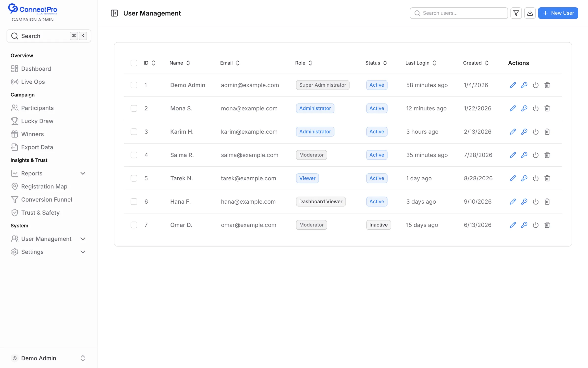Edit Salma R. via the pencil icon
Viewport: 588px width, 368px height.
513,155
